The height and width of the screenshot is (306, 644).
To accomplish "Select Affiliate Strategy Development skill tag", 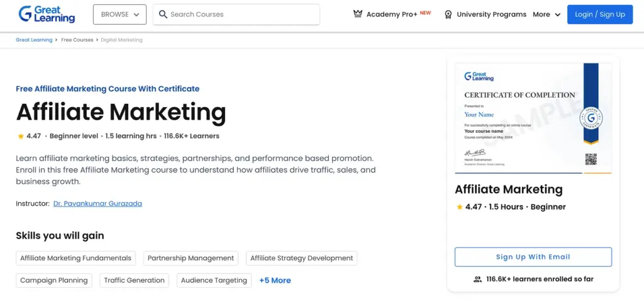I will click(x=301, y=258).
